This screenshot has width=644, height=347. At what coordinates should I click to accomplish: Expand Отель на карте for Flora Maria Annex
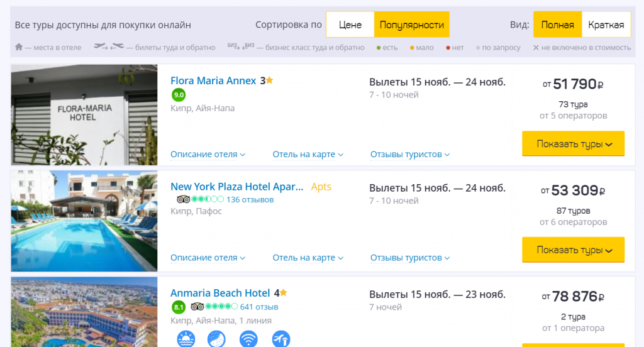click(x=308, y=155)
